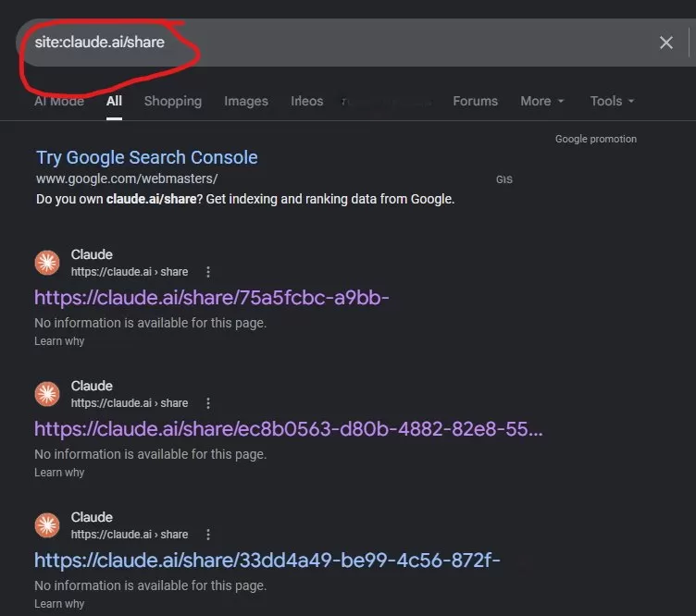The width and height of the screenshot is (696, 616).
Task: Click the Claude site name above the ec8b0563 result
Action: click(x=92, y=386)
